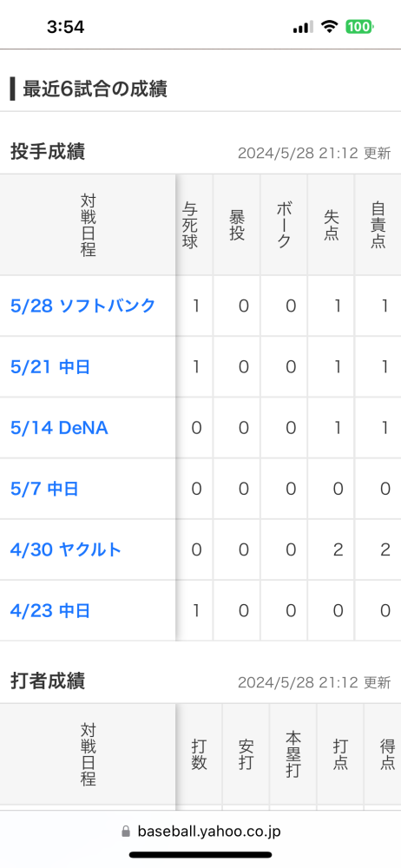Tap the baseball.yahoo.co.jp address bar
401x868 pixels.
click(200, 832)
